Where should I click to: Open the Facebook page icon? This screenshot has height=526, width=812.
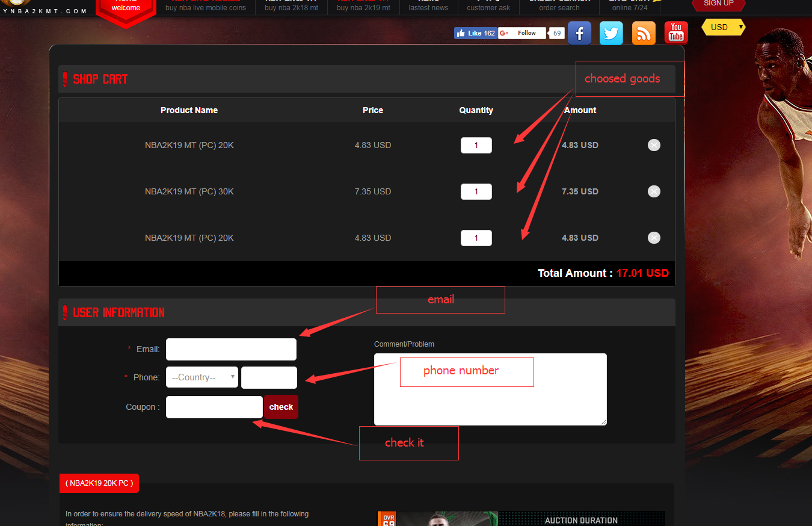click(x=579, y=33)
